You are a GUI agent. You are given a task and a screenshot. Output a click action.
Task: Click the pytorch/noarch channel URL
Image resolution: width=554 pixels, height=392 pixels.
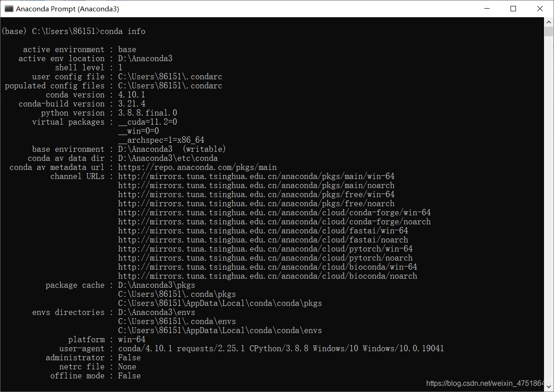click(265, 258)
